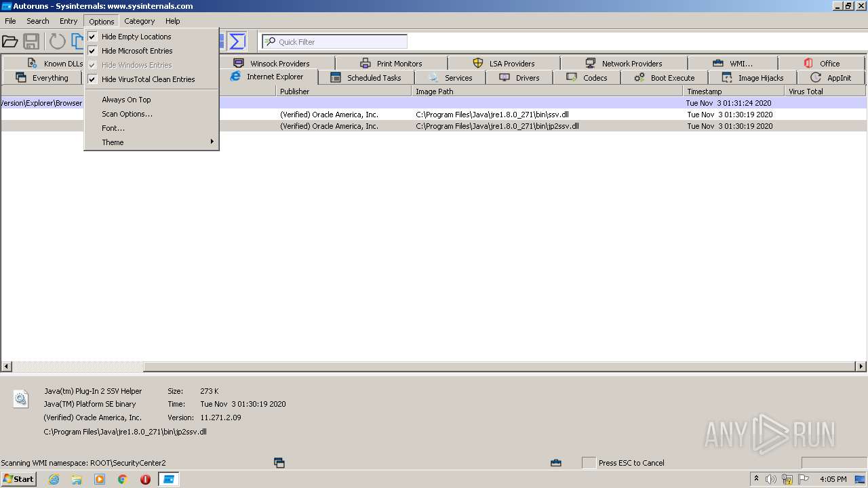Select row with path bin\ssv.dll
This screenshot has height=488, width=868.
click(x=434, y=115)
